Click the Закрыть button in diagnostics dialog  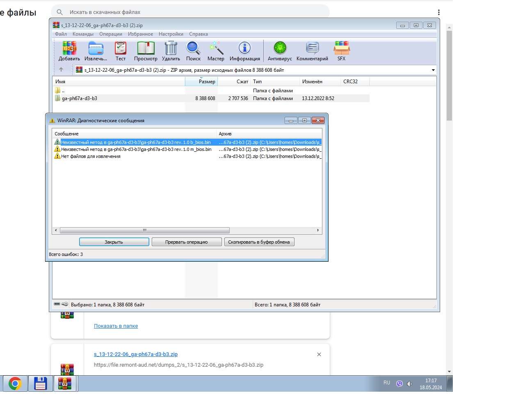click(x=114, y=242)
